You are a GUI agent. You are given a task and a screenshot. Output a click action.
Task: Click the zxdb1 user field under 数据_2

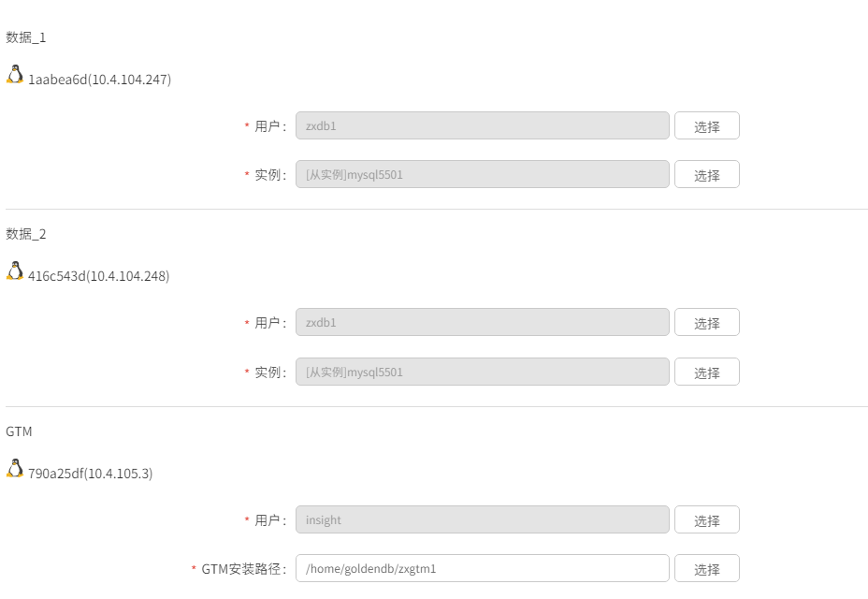click(x=482, y=323)
